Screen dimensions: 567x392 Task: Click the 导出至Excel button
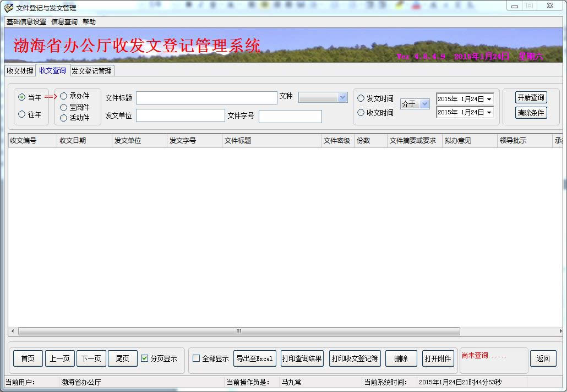(254, 358)
